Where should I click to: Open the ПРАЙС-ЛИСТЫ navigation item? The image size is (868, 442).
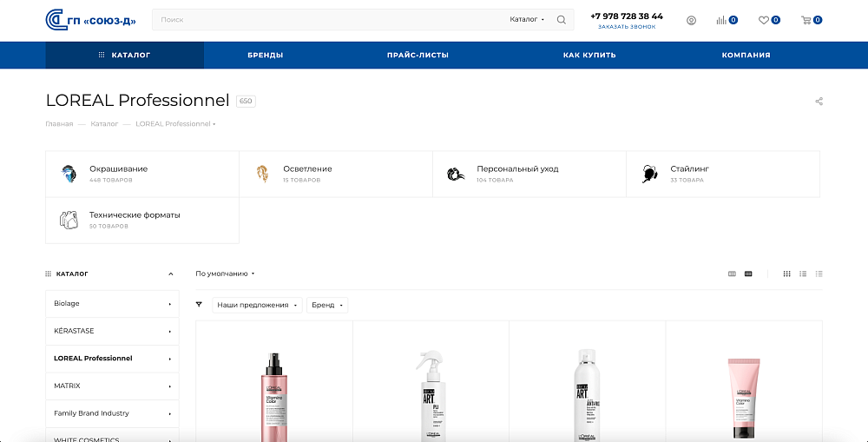point(418,55)
